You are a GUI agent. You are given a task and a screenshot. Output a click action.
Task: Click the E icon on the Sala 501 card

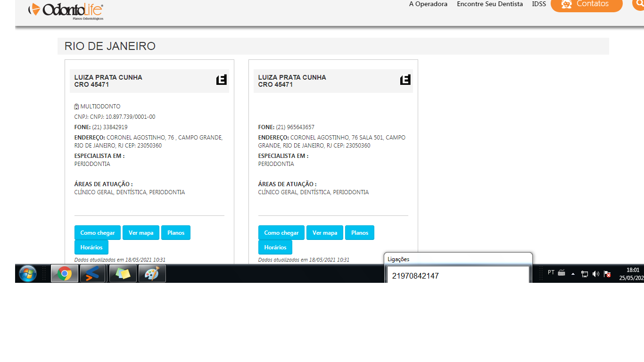[405, 80]
